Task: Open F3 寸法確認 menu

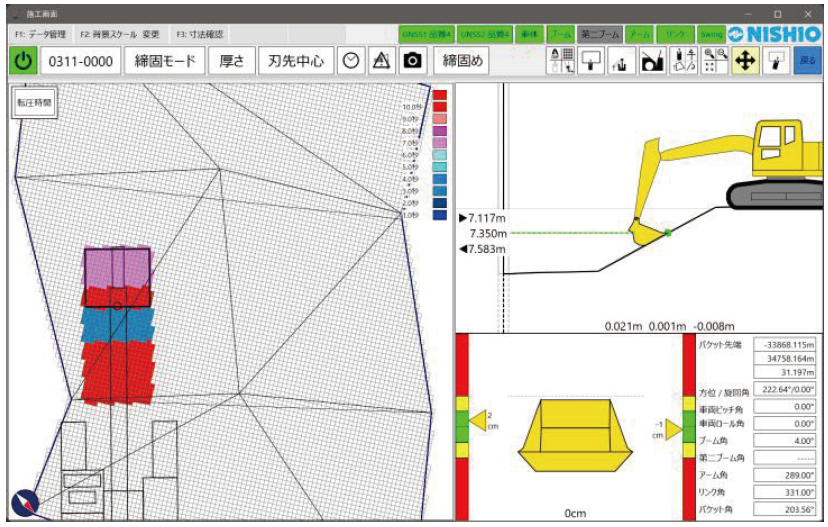Action: pos(200,35)
